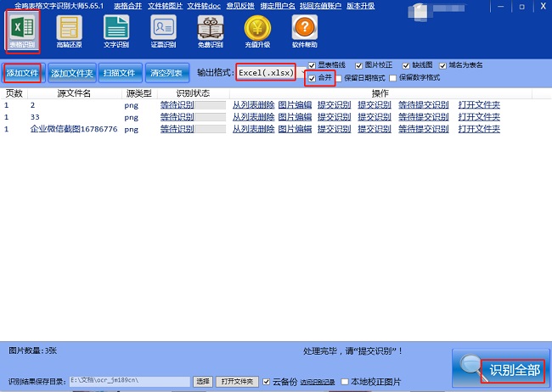Select the 文字识别 text recognition tool
Screen dimensions: 552x392
pyautogui.click(x=116, y=31)
